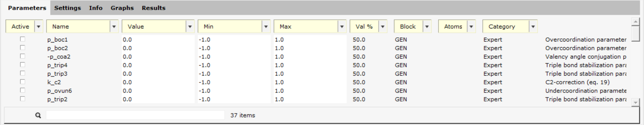Open the Results tab
The width and height of the screenshot is (644, 125).
153,8
